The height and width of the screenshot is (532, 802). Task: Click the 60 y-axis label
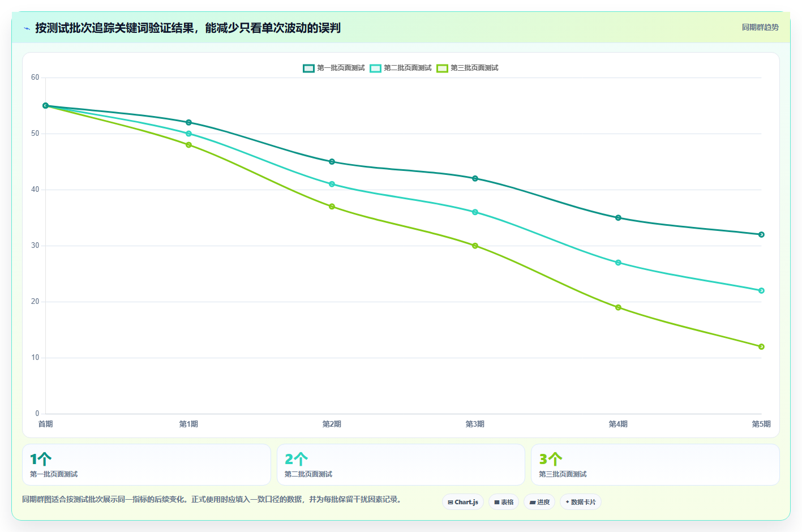click(x=35, y=78)
